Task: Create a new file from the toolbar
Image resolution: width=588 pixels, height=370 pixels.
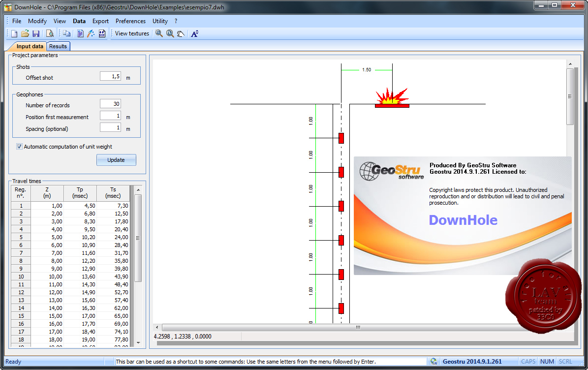Action: (14, 34)
